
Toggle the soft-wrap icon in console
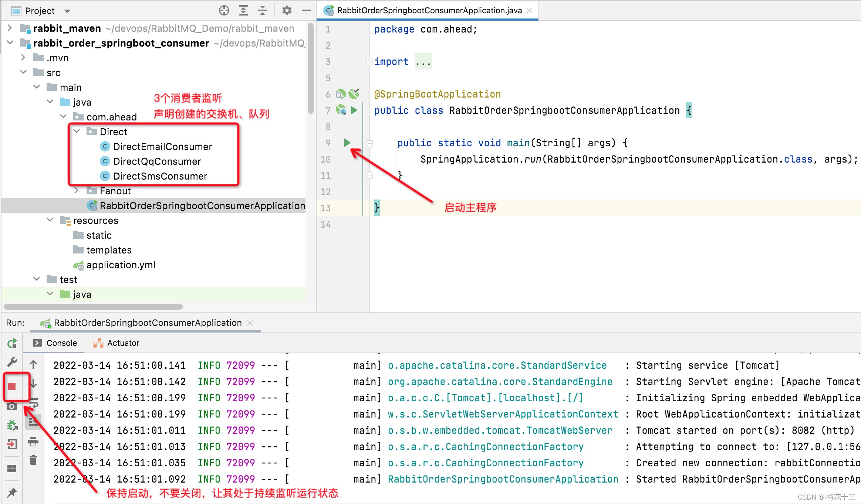coord(33,403)
